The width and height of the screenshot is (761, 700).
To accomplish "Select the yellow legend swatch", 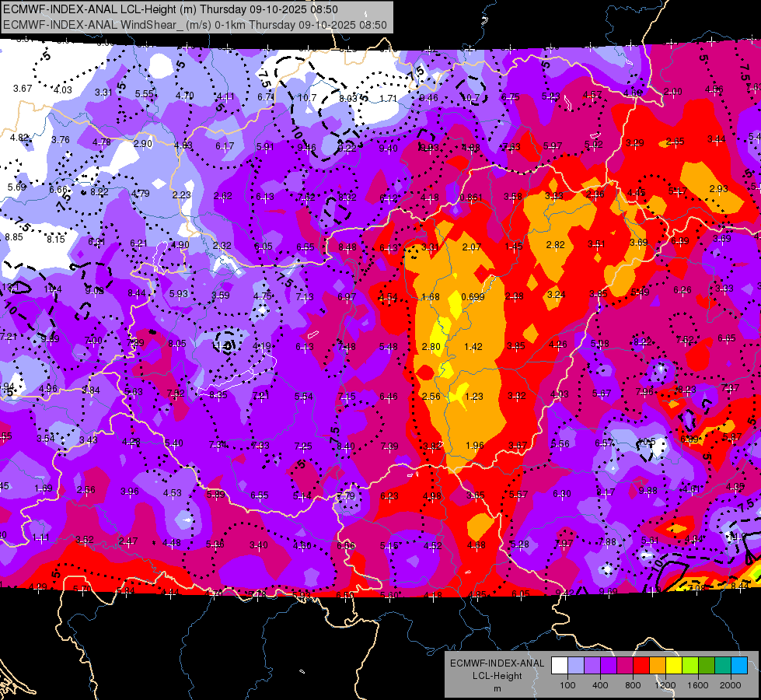I will coord(674,666).
